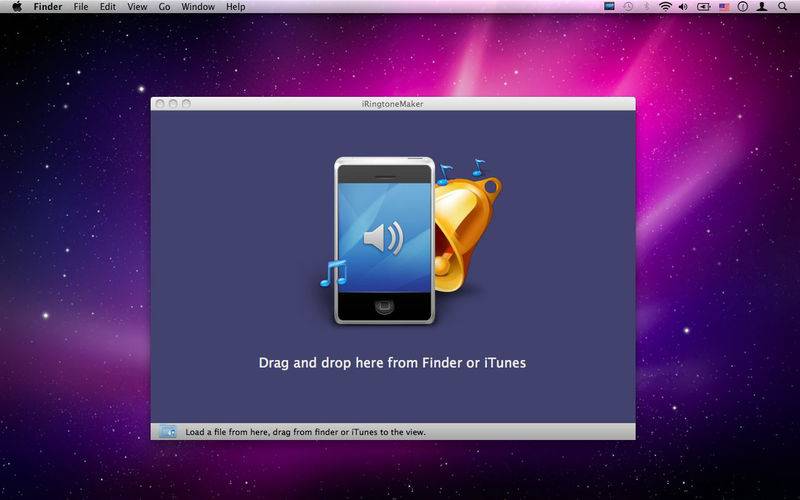Open the Window menu
800x500 pixels.
click(x=198, y=7)
